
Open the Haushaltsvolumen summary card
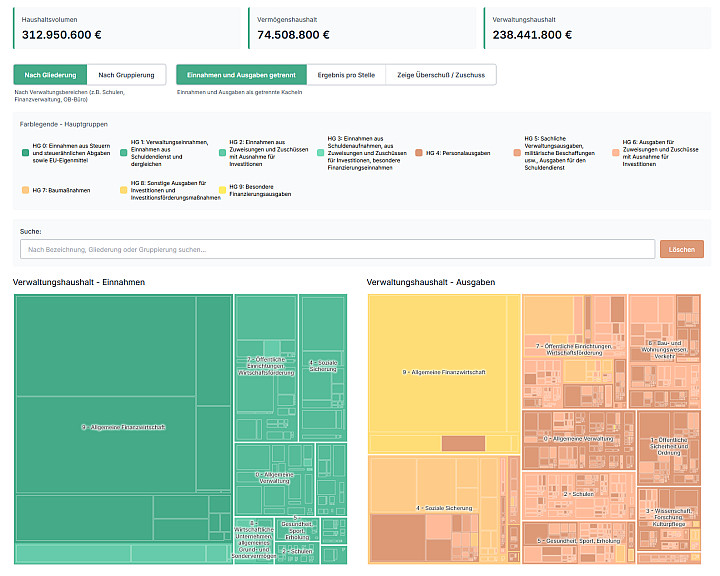pos(126,28)
